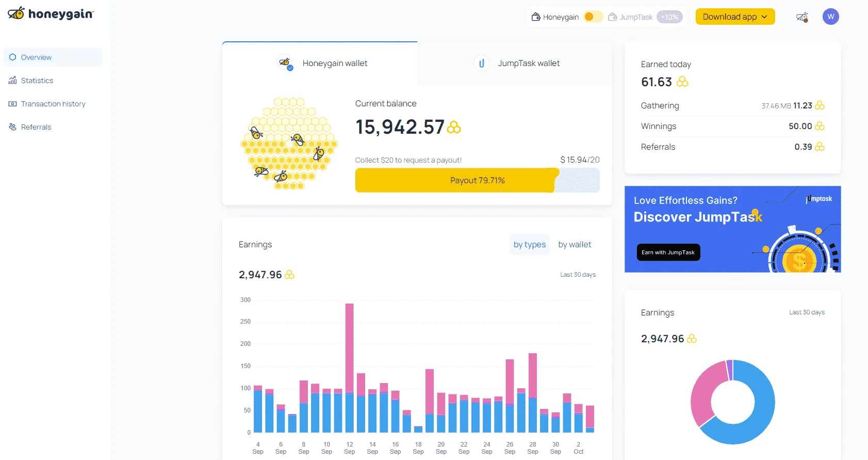This screenshot has height=460, width=868.
Task: Open the W user avatar menu
Action: (830, 17)
